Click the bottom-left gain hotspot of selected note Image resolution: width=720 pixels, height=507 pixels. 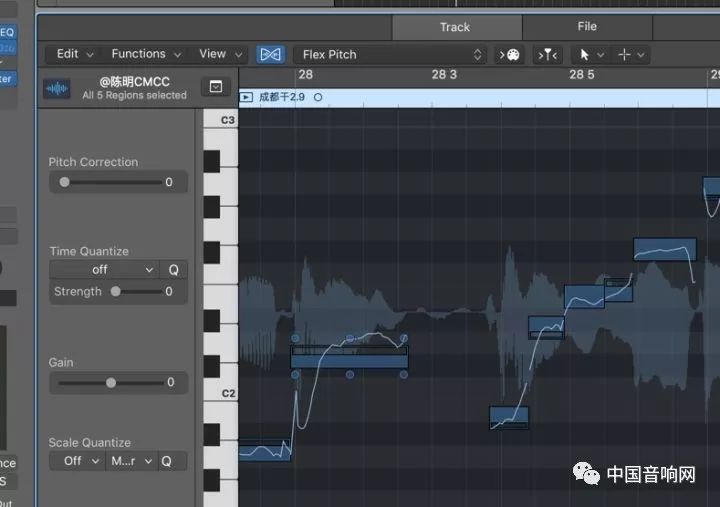coord(295,375)
